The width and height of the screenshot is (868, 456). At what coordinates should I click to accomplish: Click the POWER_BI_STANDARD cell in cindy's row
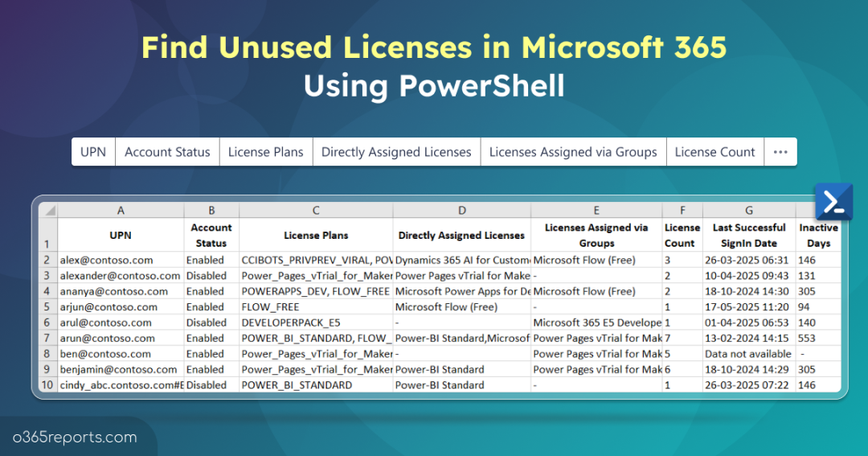click(316, 385)
